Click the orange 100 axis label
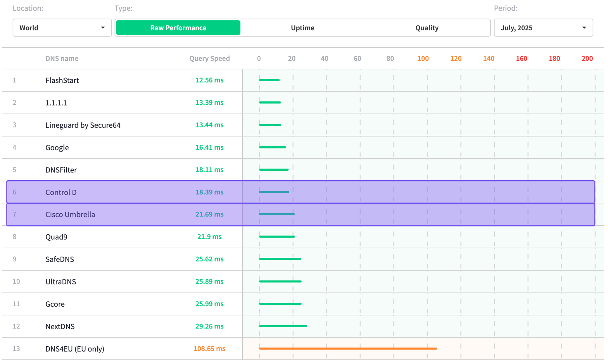 point(423,58)
